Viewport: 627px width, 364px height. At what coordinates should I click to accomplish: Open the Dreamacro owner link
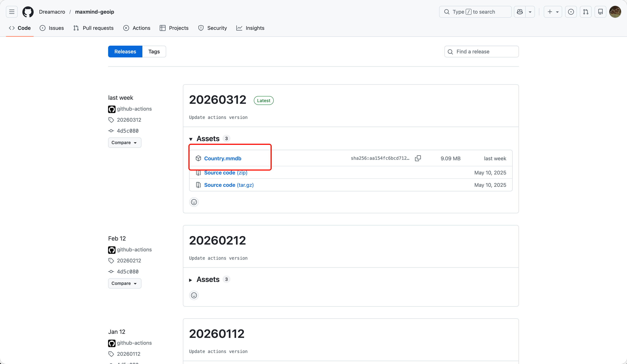[52, 12]
